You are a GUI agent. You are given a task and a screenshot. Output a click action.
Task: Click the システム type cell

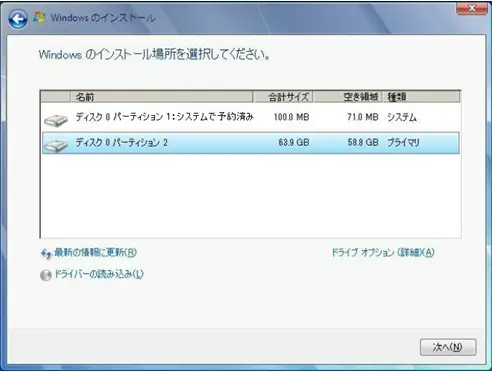tap(402, 117)
